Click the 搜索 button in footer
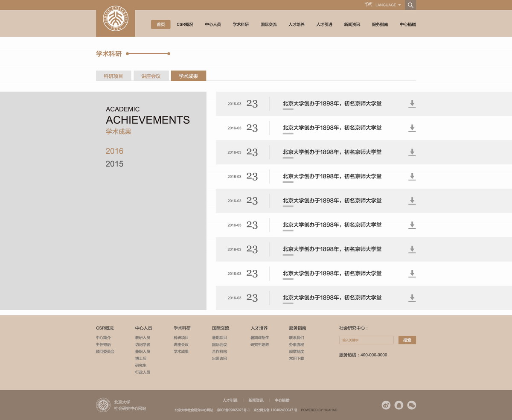The width and height of the screenshot is (512, 420). [x=407, y=340]
